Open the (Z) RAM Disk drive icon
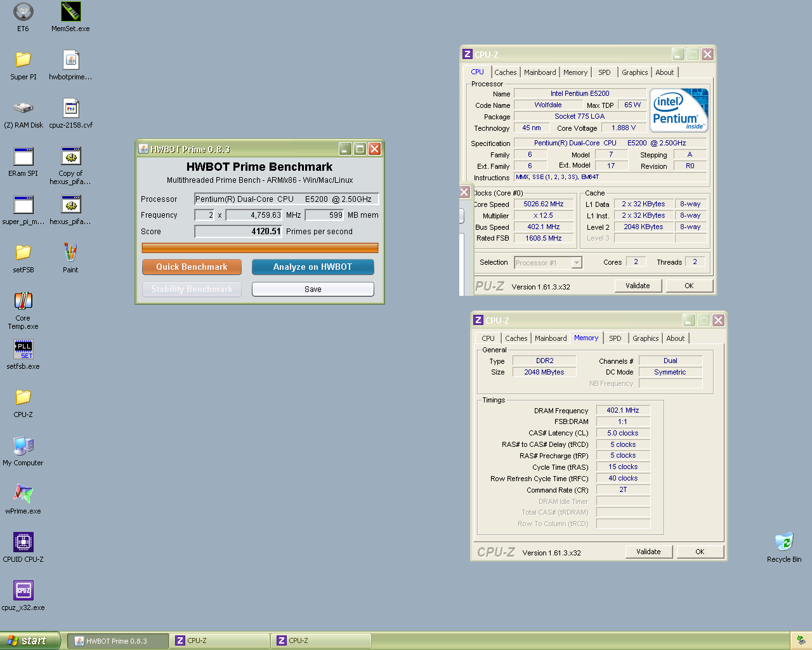 pyautogui.click(x=23, y=108)
